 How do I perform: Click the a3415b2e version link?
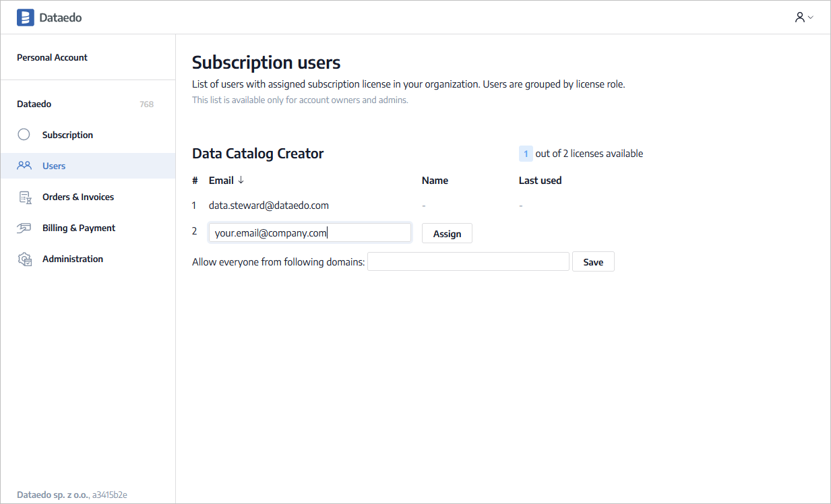pos(110,495)
